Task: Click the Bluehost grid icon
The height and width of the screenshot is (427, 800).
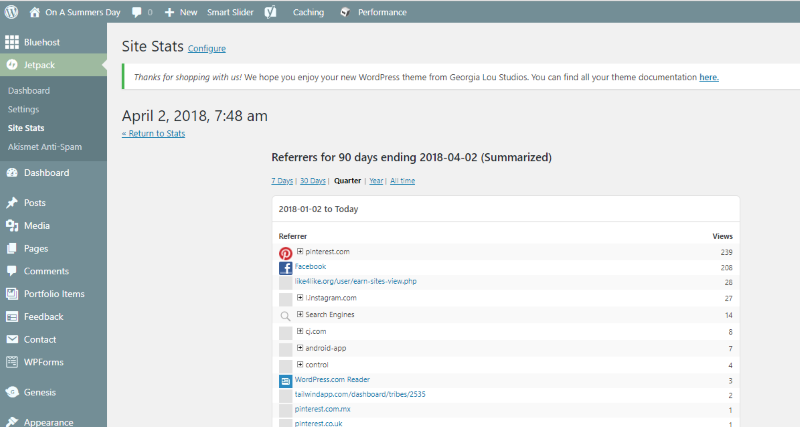Action: [12, 42]
